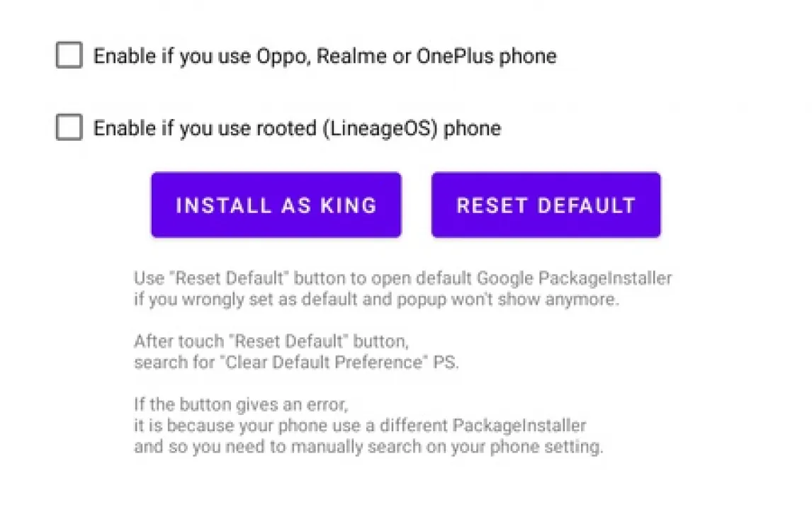Click the 'Google PackageInstaller' text in instructions
The width and height of the screenshot is (812, 507).
(x=574, y=278)
